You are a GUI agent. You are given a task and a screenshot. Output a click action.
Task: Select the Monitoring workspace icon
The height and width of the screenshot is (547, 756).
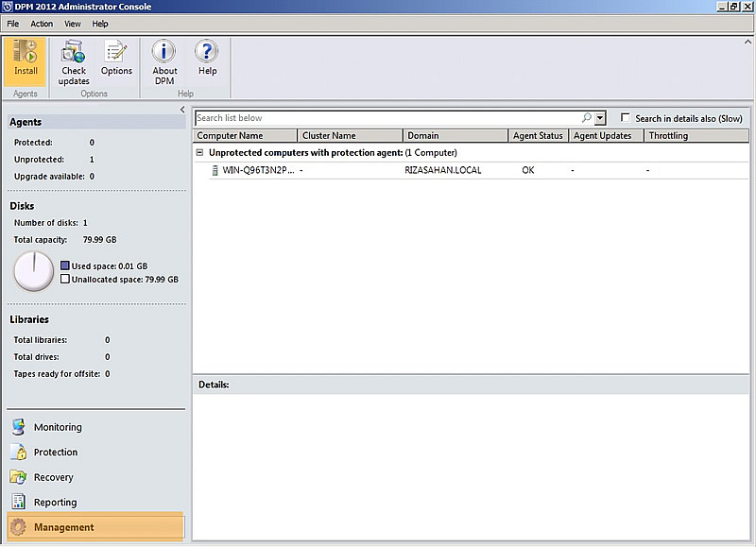pos(19,427)
